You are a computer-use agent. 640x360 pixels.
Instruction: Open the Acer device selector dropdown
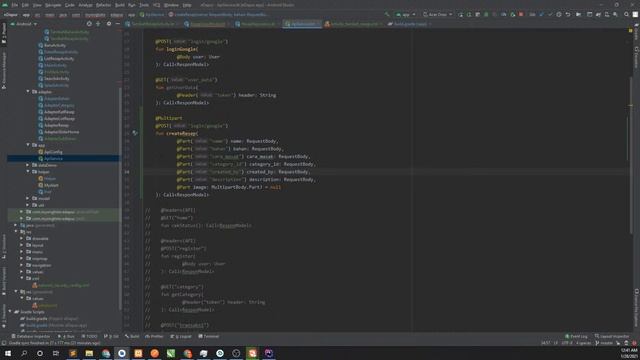coord(438,14)
